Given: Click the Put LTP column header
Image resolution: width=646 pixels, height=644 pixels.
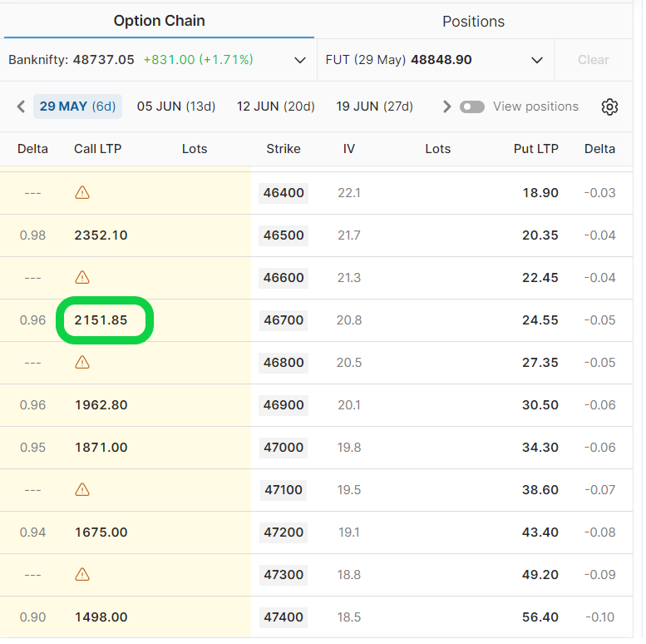Looking at the screenshot, I should [535, 149].
